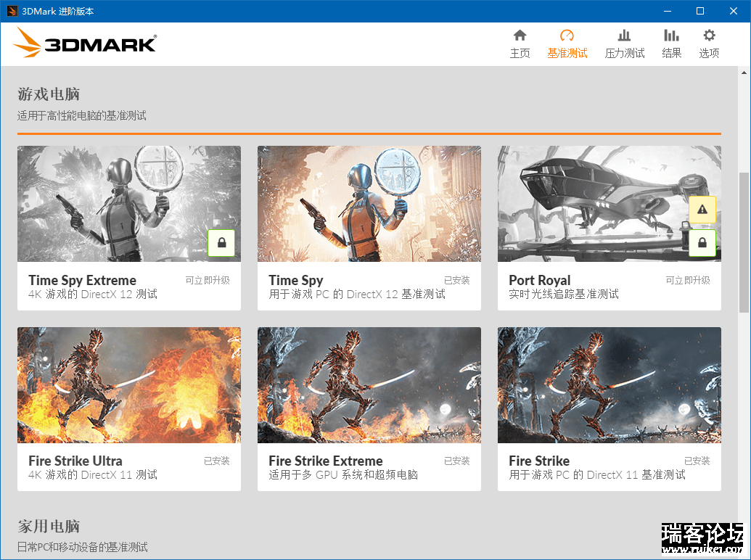Screen dimensions: 751x560
Task: Click the 游戏电脑 section heading
Action: point(49,94)
